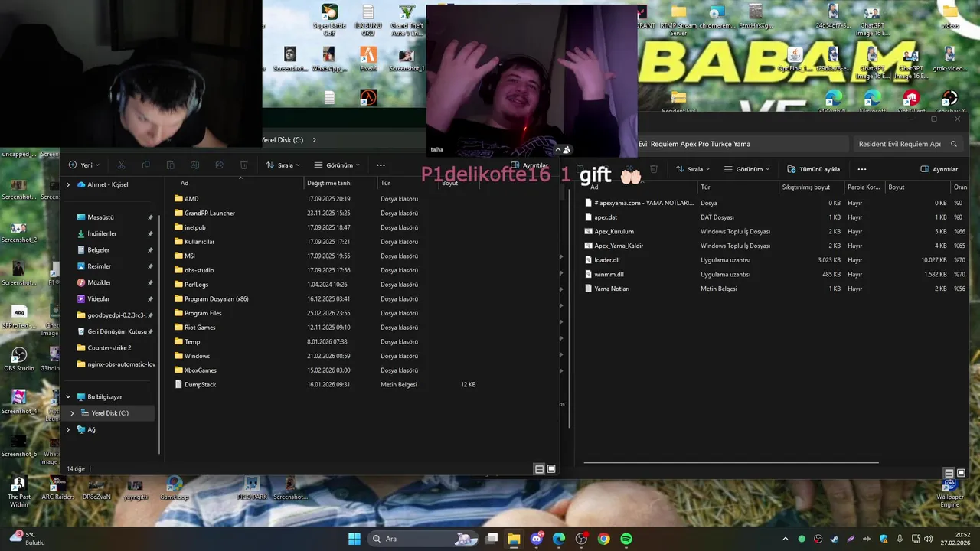Click the chevron after Yerel Disk (C:) in address bar
980x551 pixels.
click(x=314, y=140)
